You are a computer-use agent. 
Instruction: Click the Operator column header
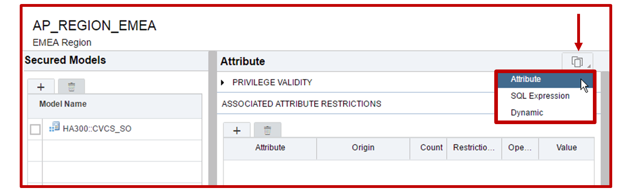pos(520,148)
